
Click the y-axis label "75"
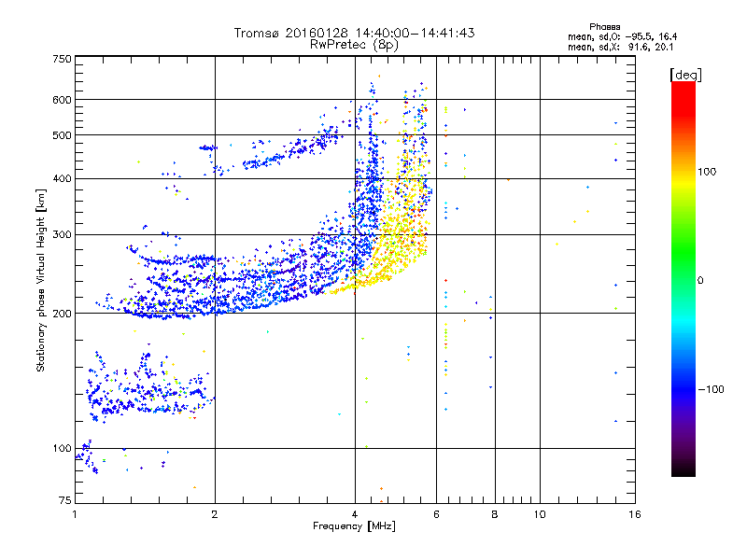(65, 500)
